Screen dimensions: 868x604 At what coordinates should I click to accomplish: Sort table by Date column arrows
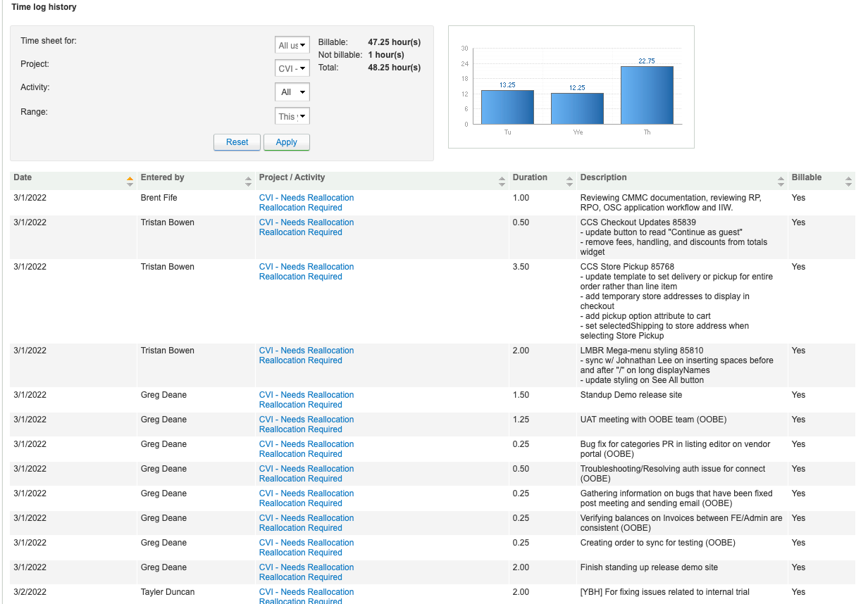click(x=130, y=181)
